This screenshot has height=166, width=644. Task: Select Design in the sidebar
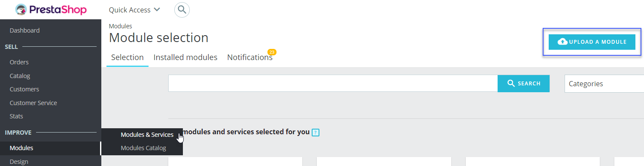click(19, 162)
